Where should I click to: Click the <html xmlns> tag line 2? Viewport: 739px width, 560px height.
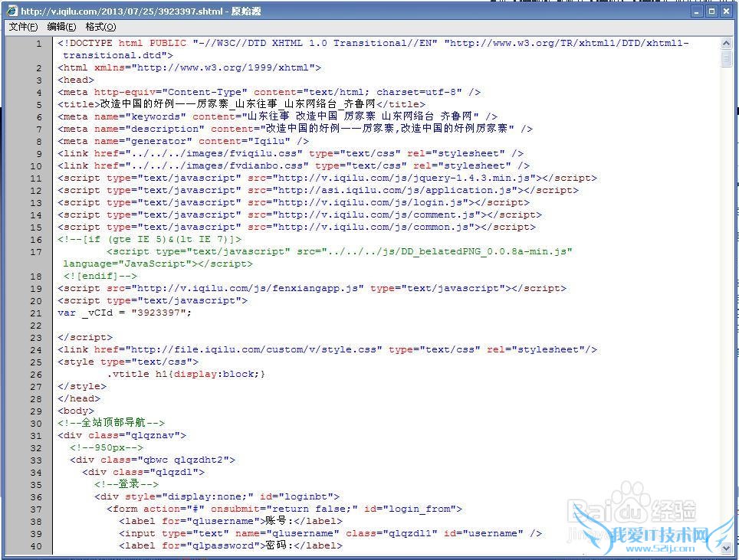pos(189,68)
